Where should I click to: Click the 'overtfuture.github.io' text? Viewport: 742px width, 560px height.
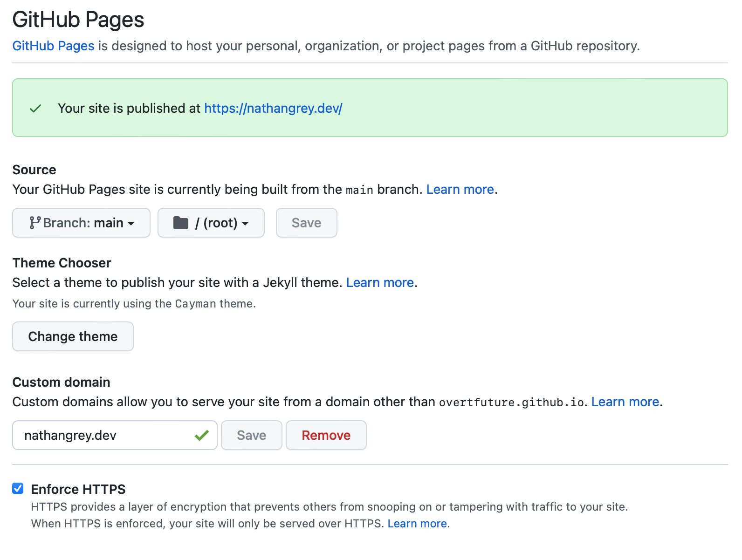(x=512, y=402)
